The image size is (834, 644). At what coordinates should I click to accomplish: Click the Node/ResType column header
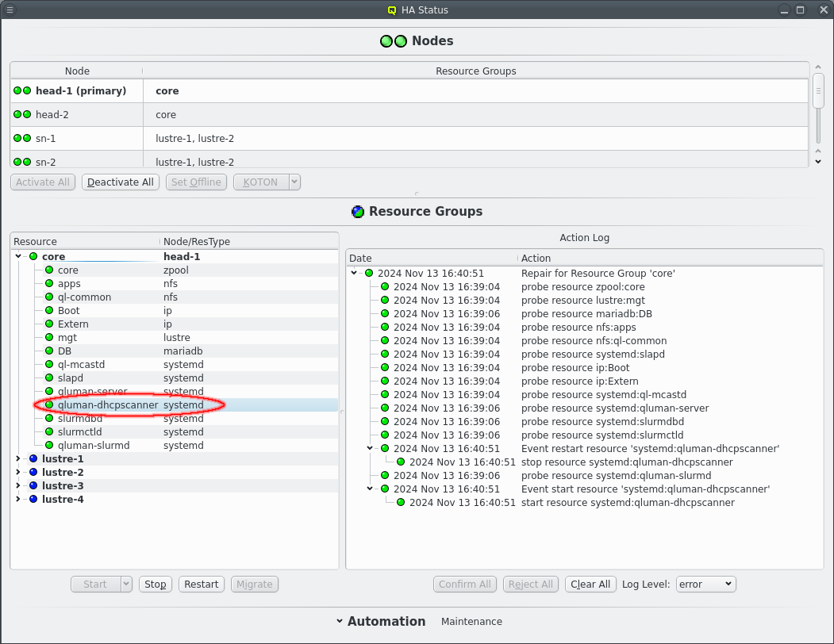[249, 241]
